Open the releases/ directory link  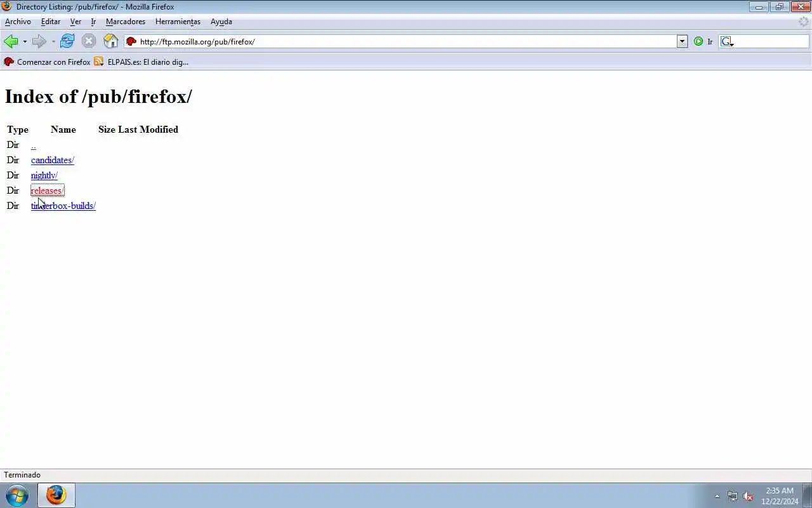pos(48,190)
